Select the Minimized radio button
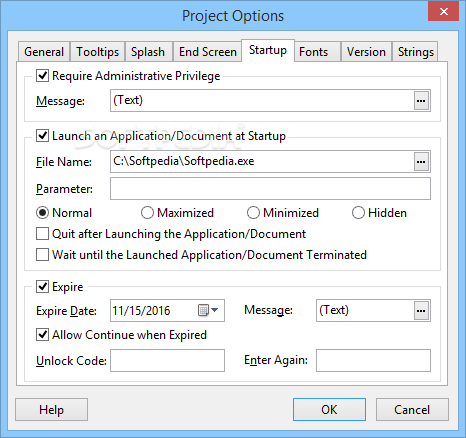This screenshot has height=438, width=466. pos(253,213)
